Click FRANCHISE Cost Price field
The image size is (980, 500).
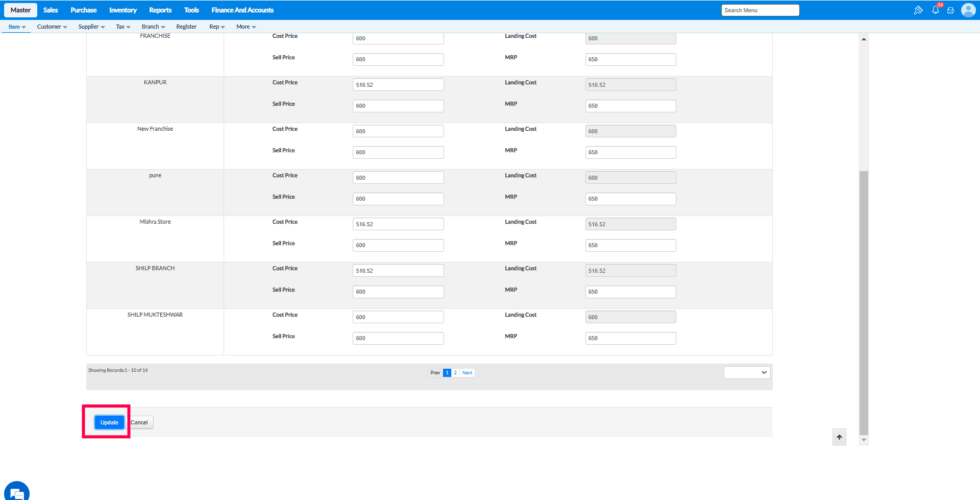pyautogui.click(x=398, y=38)
